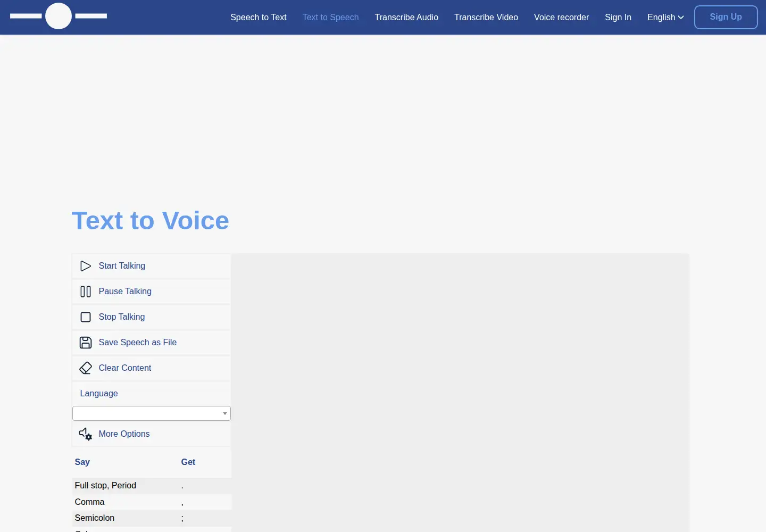Click the Comma row text
Screen dimensions: 766x532
(90, 502)
